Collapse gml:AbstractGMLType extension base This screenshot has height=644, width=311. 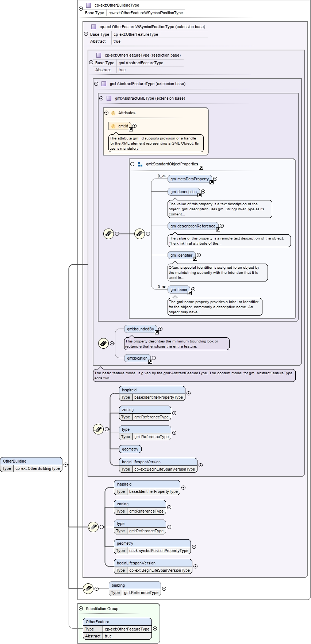point(101,98)
